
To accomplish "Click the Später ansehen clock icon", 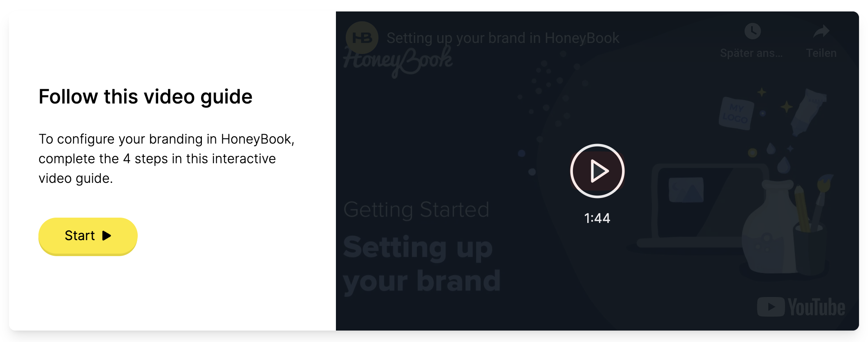I will pyautogui.click(x=752, y=31).
